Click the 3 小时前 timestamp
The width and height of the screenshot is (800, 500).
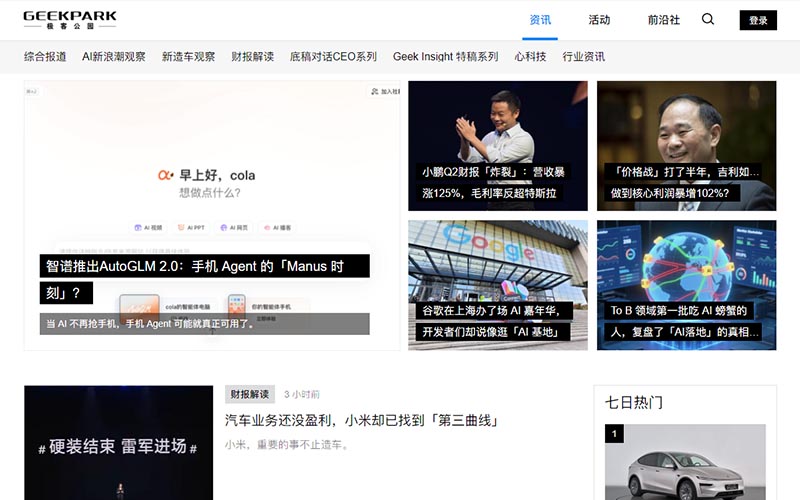(302, 394)
